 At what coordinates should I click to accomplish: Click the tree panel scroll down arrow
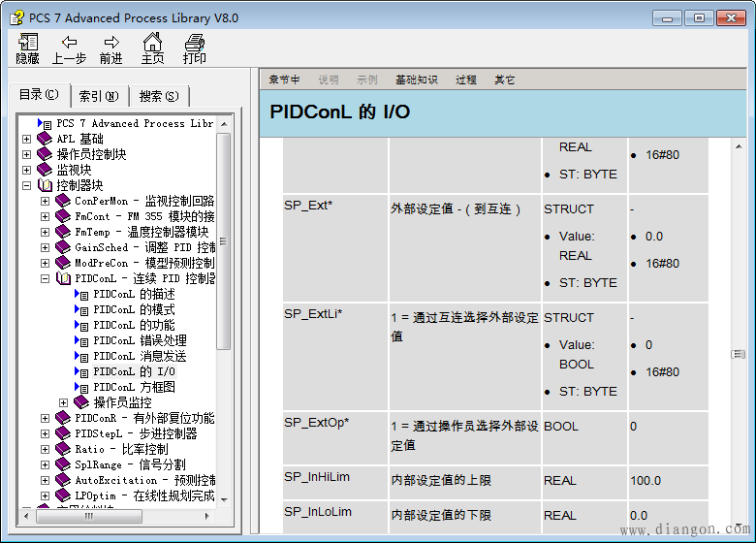point(224,499)
